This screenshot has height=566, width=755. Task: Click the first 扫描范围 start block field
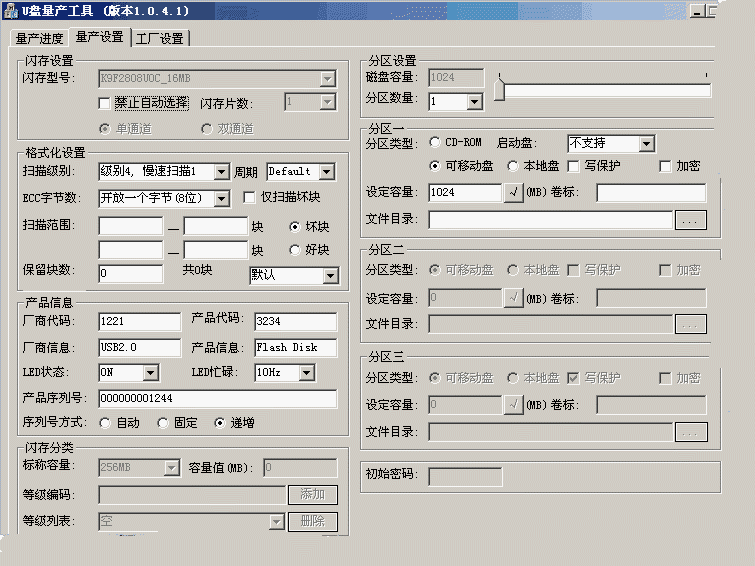131,226
